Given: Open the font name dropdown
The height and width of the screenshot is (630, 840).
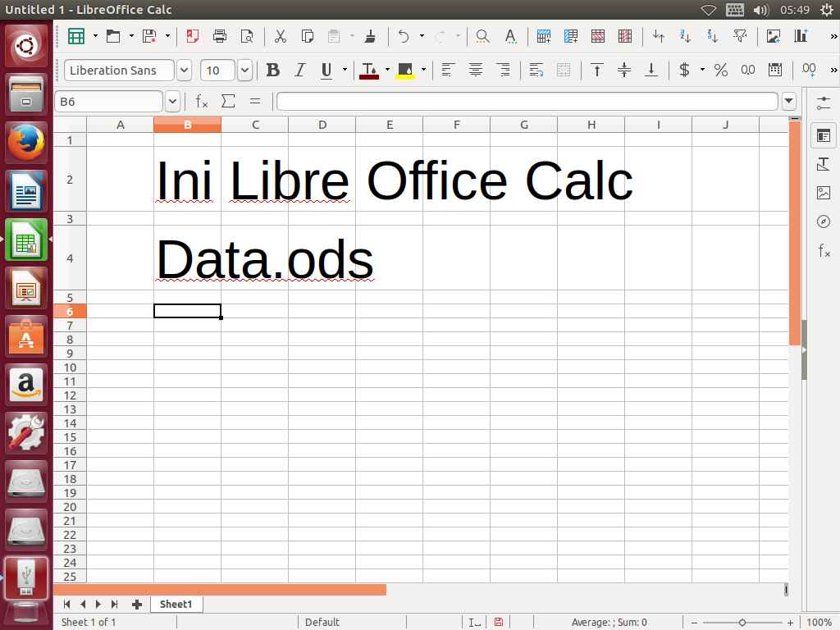Looking at the screenshot, I should (x=183, y=71).
